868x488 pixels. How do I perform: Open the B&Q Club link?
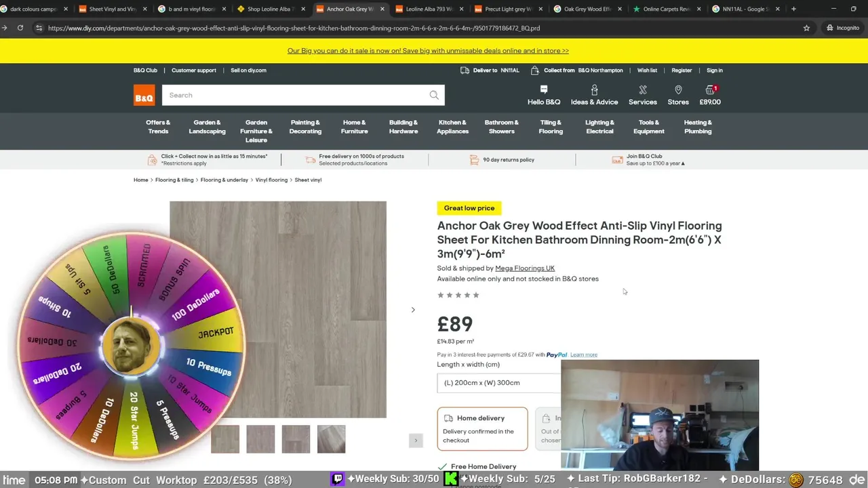coord(145,70)
